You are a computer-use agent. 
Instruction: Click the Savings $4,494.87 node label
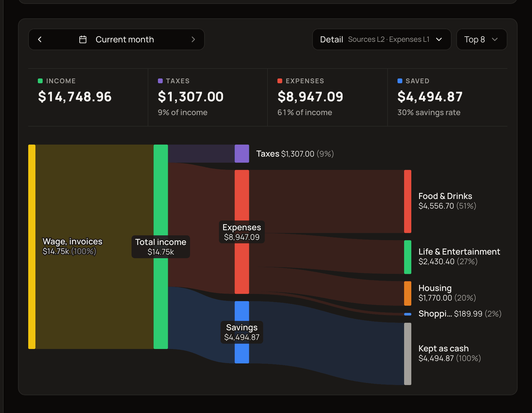[x=242, y=332]
